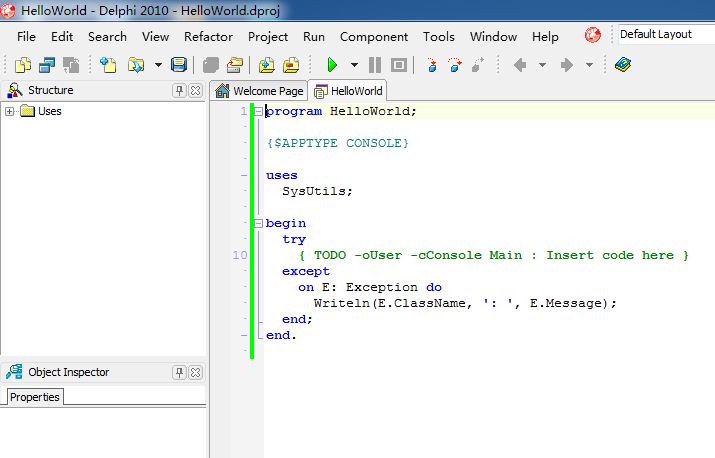Open the Help menu
This screenshot has height=458, width=715.
tap(545, 36)
